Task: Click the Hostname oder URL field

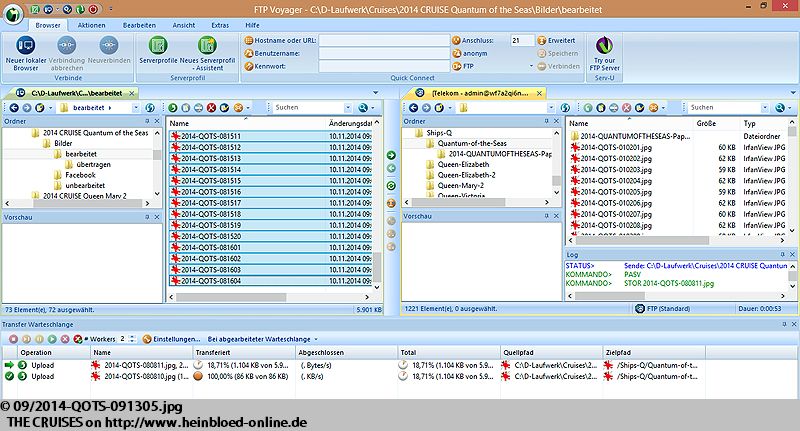Action: (384, 40)
